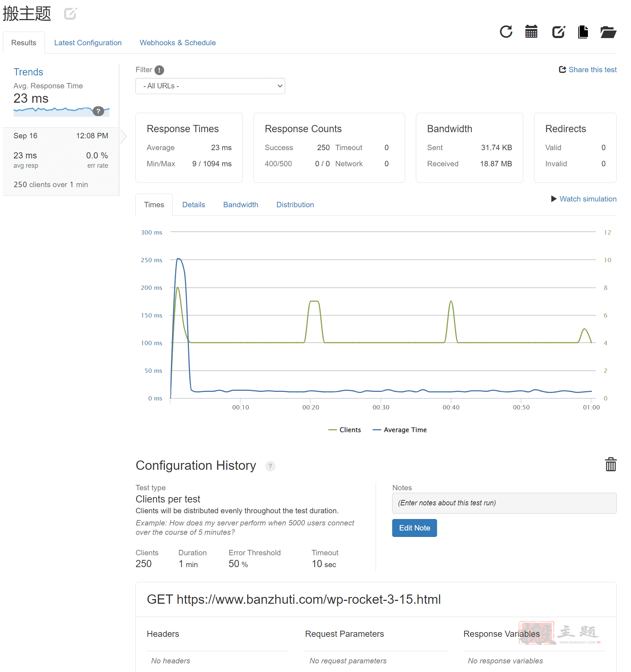Click the 9 / 1094 ms Min/Max value

point(212,164)
